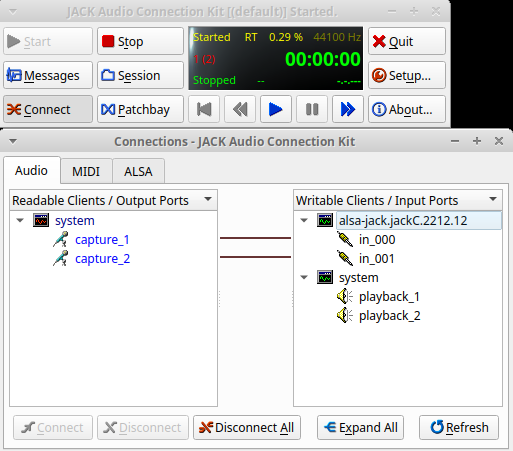Click the jack plug icon beside in_000
Image resolution: width=513 pixels, height=451 pixels.
click(x=345, y=239)
